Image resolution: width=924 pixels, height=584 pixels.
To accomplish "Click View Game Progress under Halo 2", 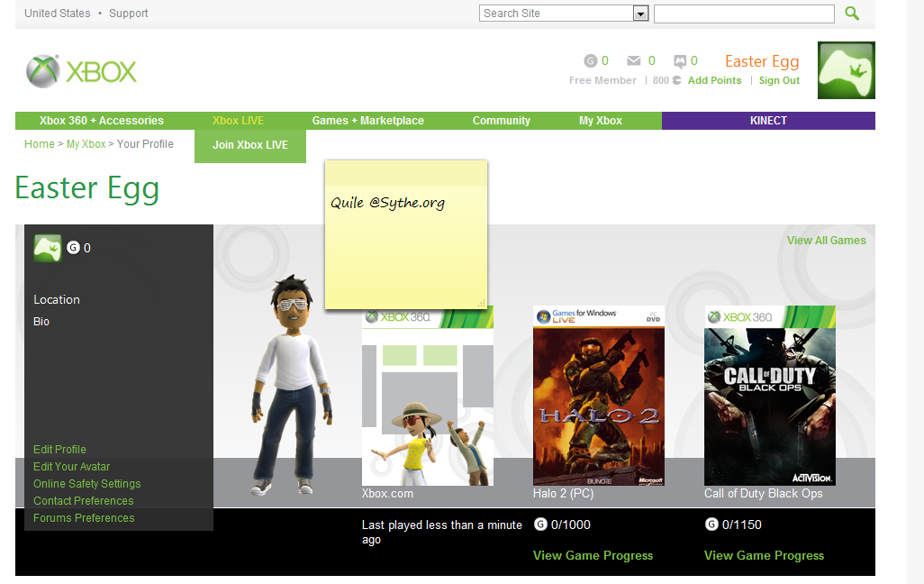I will 593,556.
